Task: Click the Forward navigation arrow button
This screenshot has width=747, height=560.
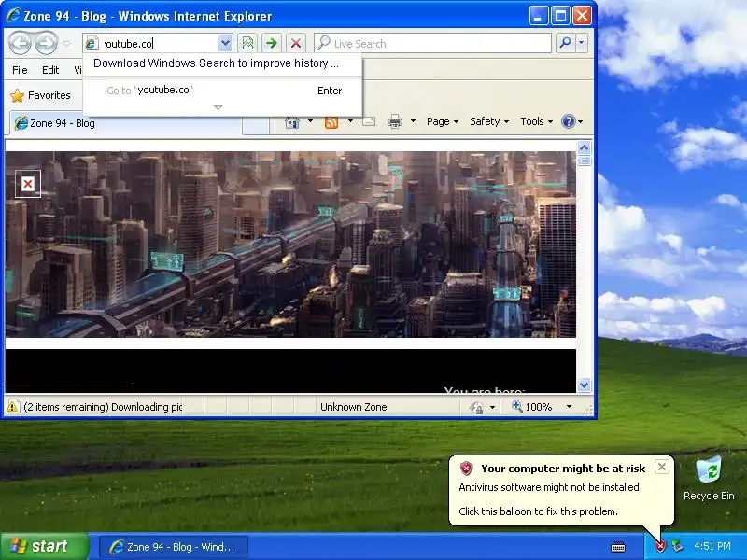Action: click(x=46, y=43)
